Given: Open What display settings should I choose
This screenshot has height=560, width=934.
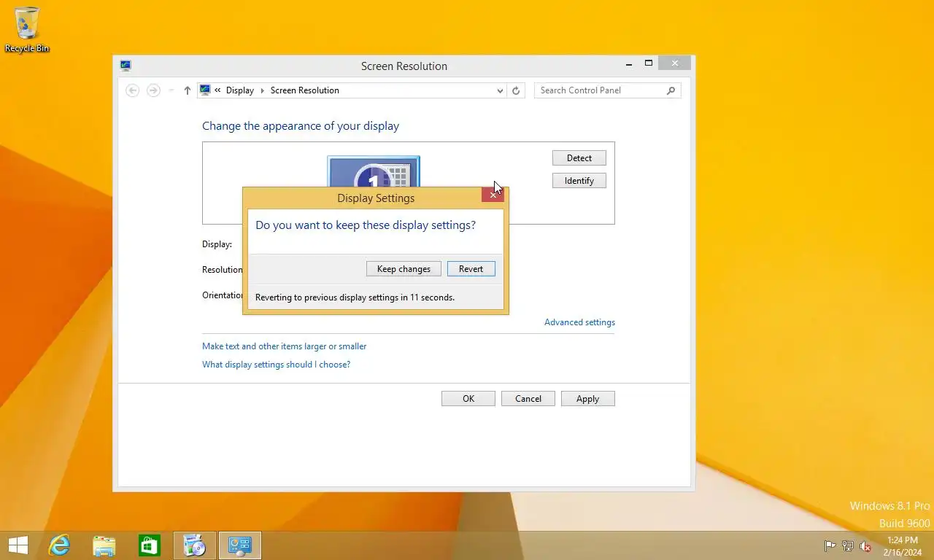Looking at the screenshot, I should click(x=276, y=365).
